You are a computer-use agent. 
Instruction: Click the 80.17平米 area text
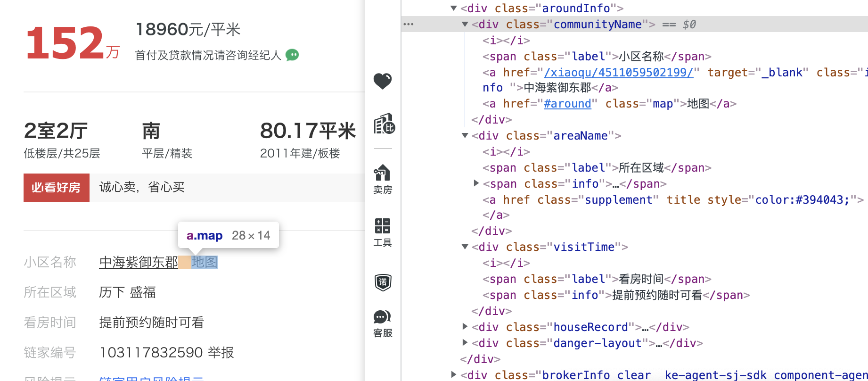tap(308, 131)
